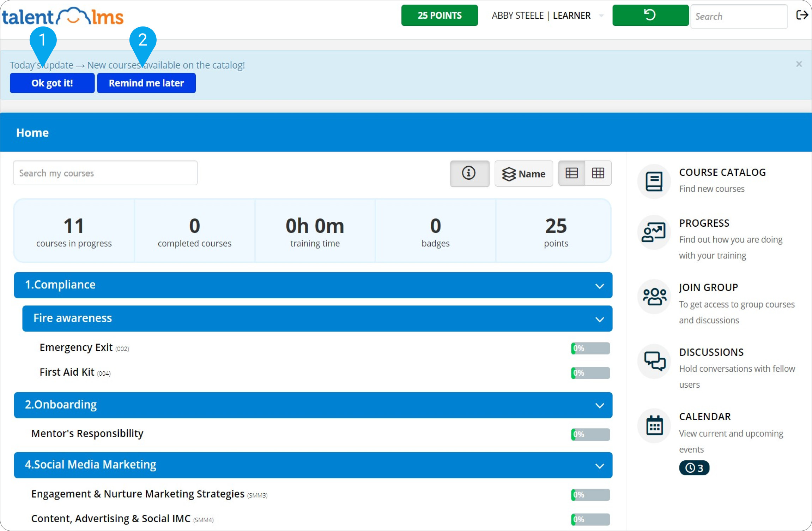The width and height of the screenshot is (812, 531).
Task: Focus the Search my courses field
Action: click(105, 173)
